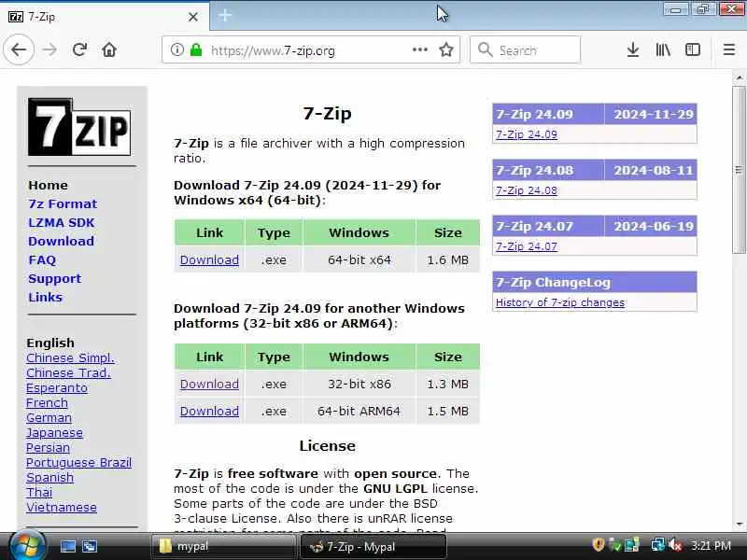Screen dimensions: 747x560
Task: Reload the page with the refresh icon
Action: (x=79, y=49)
